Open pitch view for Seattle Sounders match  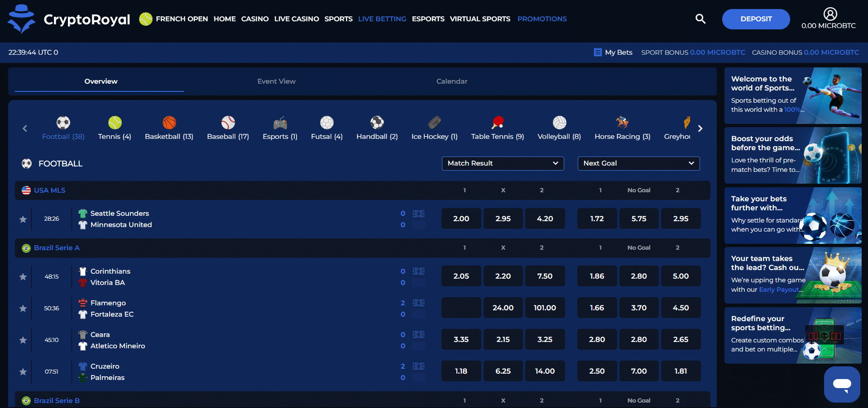coord(418,213)
